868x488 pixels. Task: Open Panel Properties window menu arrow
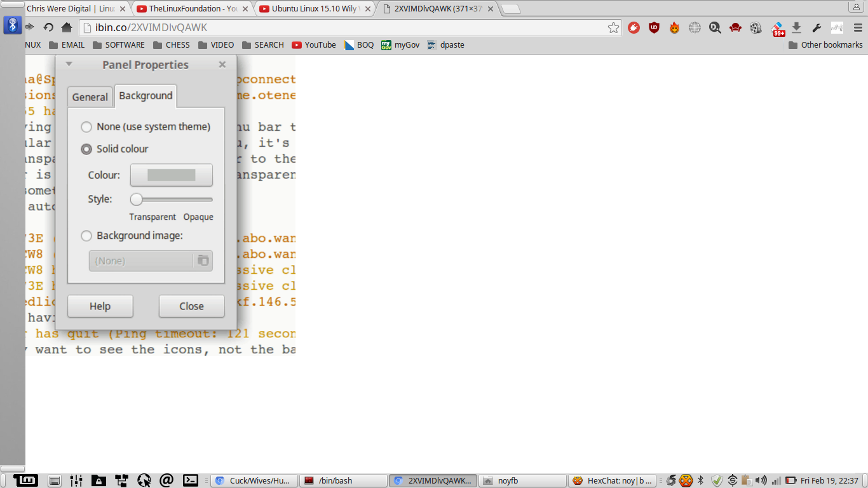point(69,64)
